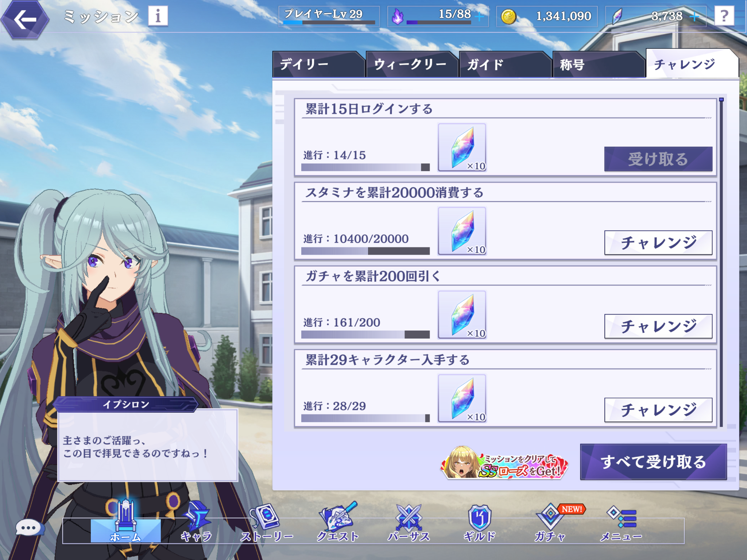Tap the back arrow hexagon icon
Viewport: 747px width, 560px height.
pyautogui.click(x=25, y=19)
